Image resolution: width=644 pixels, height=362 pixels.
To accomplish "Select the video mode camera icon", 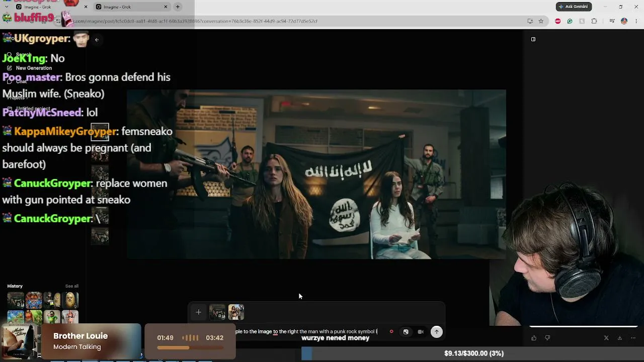I will tap(421, 332).
